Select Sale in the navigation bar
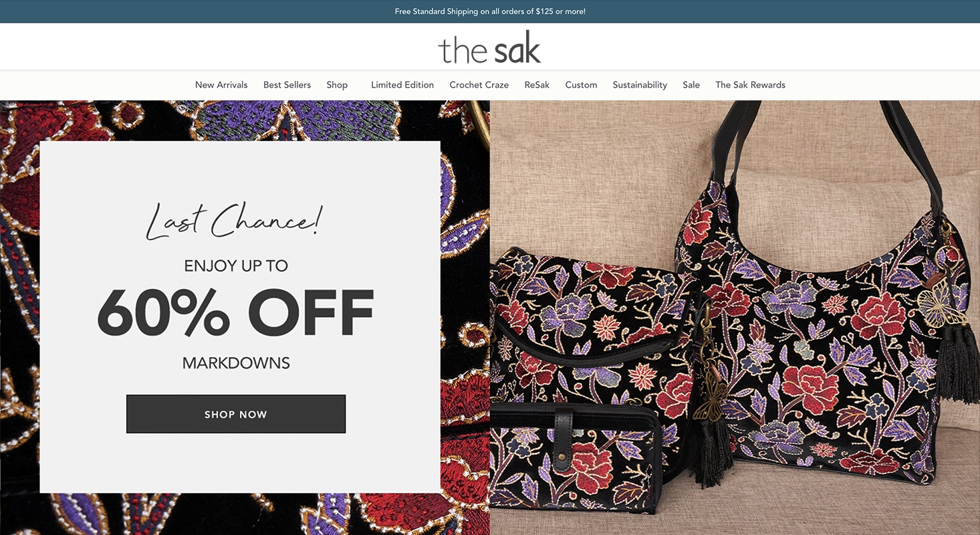This screenshot has width=980, height=535. tap(691, 85)
